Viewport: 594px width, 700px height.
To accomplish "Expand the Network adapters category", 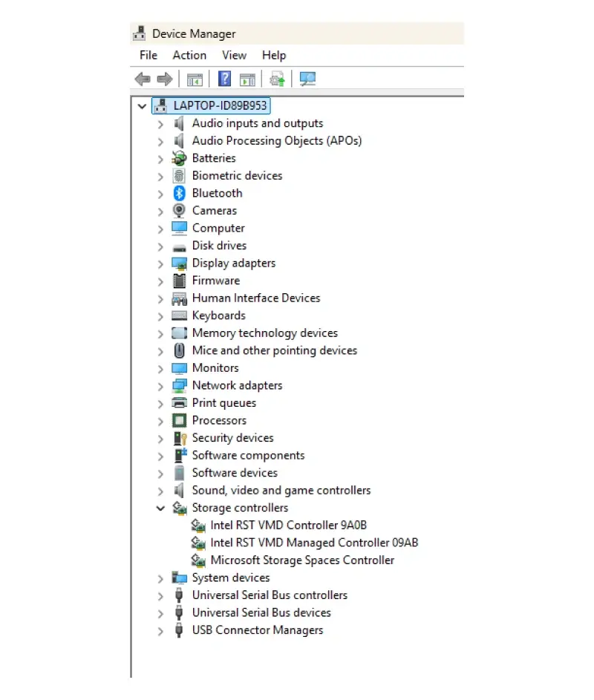I will pyautogui.click(x=162, y=385).
